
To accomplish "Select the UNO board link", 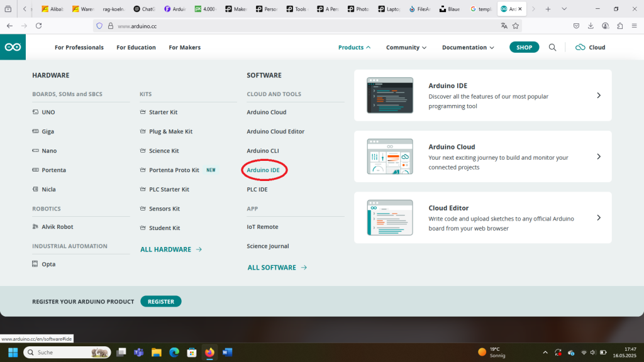I will pos(43,112).
